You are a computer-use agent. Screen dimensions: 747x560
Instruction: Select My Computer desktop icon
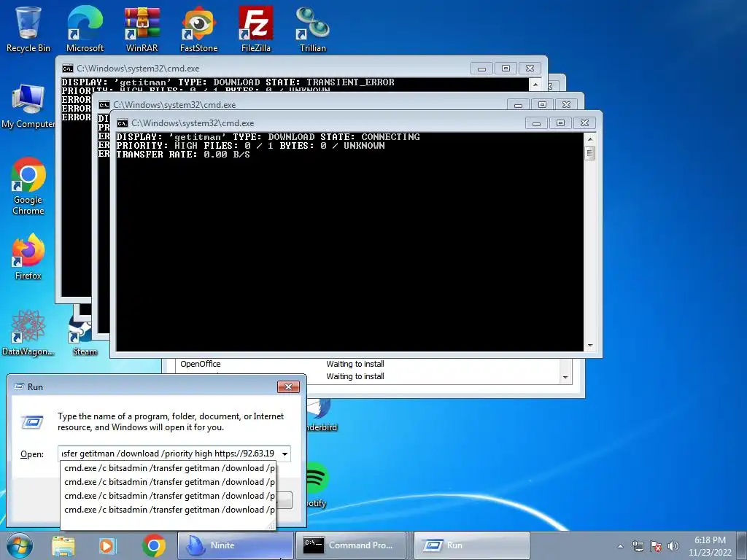click(x=28, y=106)
